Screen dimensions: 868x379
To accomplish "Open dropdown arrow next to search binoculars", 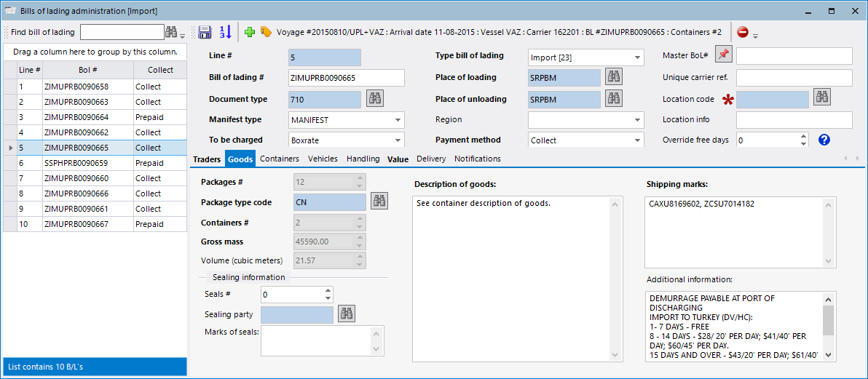I will click(183, 36).
